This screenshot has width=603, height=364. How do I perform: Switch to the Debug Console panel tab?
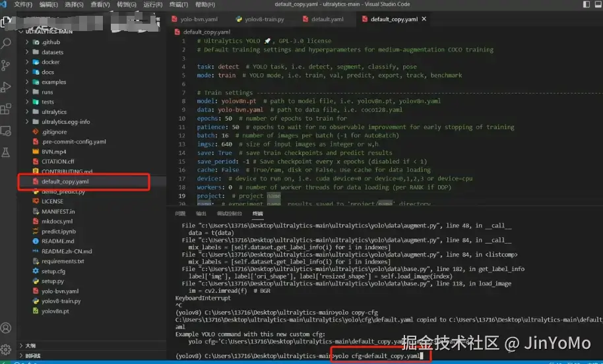coord(229,214)
